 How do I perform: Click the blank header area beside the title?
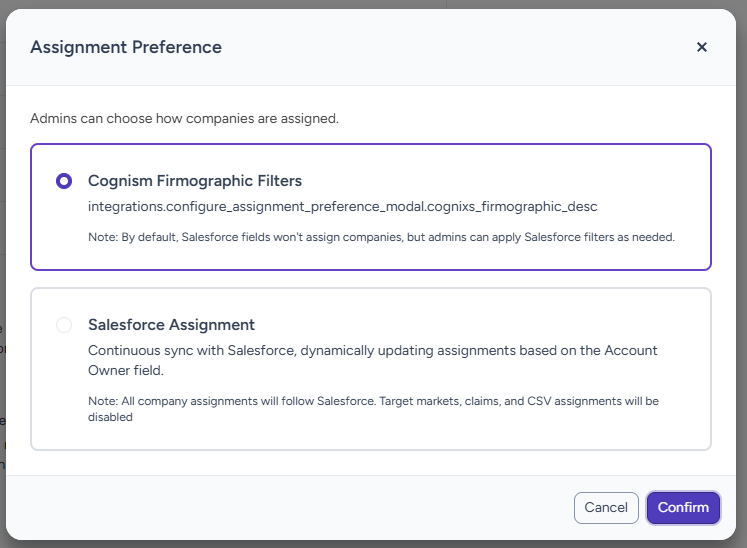(450, 47)
